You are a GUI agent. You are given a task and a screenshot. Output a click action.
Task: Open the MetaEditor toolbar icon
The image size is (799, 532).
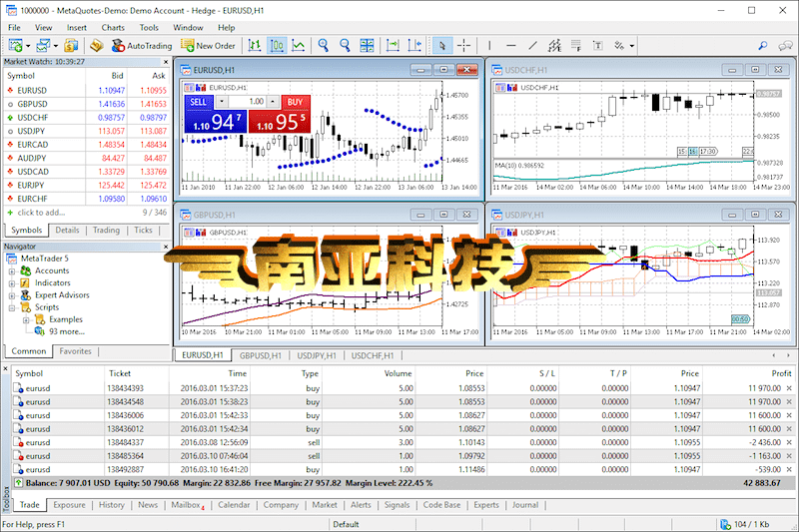(97, 45)
